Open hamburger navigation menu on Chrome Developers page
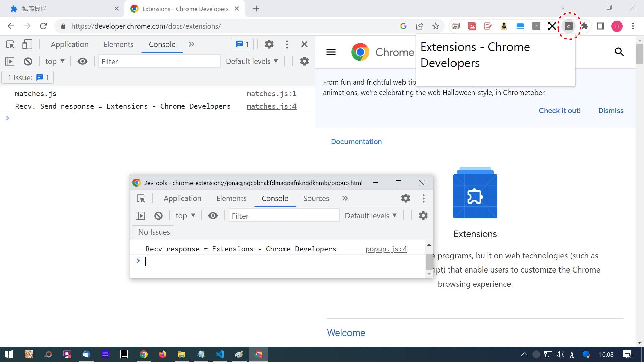Screen dimensions: 644x362 pyautogui.click(x=331, y=52)
